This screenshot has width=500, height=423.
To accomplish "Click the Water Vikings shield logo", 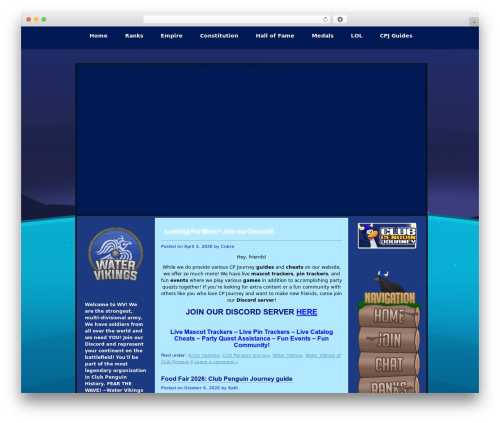I will point(116,254).
